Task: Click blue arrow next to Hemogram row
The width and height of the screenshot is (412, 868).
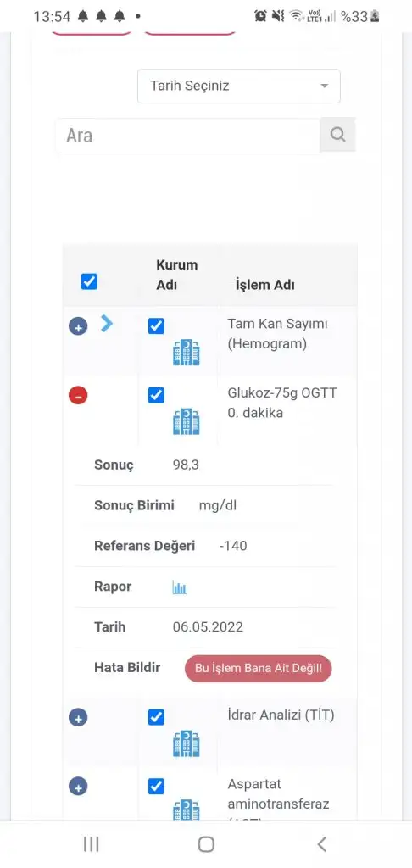Action: pos(106,323)
